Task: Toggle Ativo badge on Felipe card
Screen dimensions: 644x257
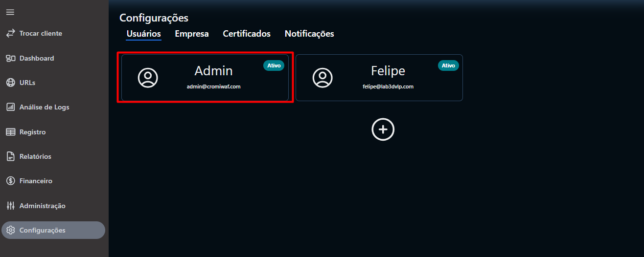Action: (448, 65)
